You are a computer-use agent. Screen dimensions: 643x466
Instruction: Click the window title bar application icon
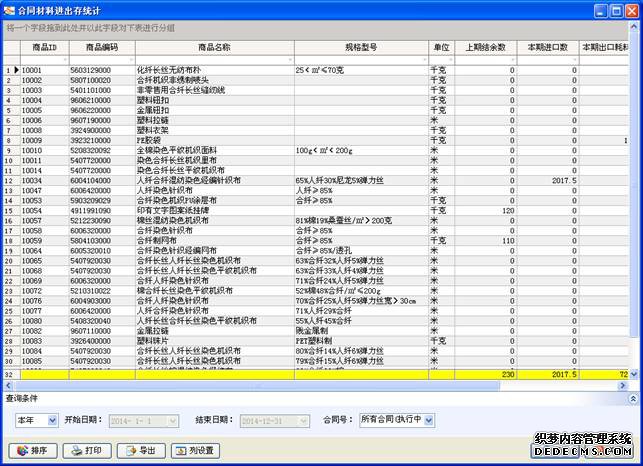[x=10, y=9]
